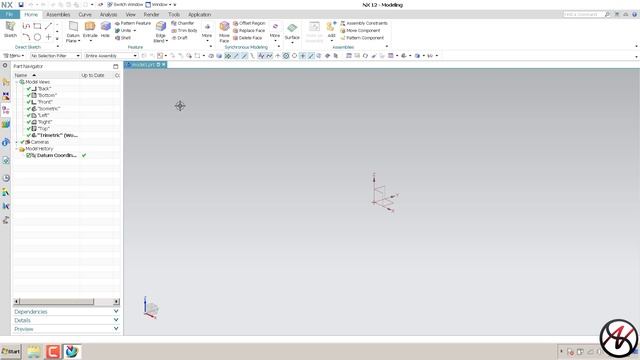Image resolution: width=640 pixels, height=360 pixels.
Task: Click Assembly Constraints button
Action: (364, 23)
